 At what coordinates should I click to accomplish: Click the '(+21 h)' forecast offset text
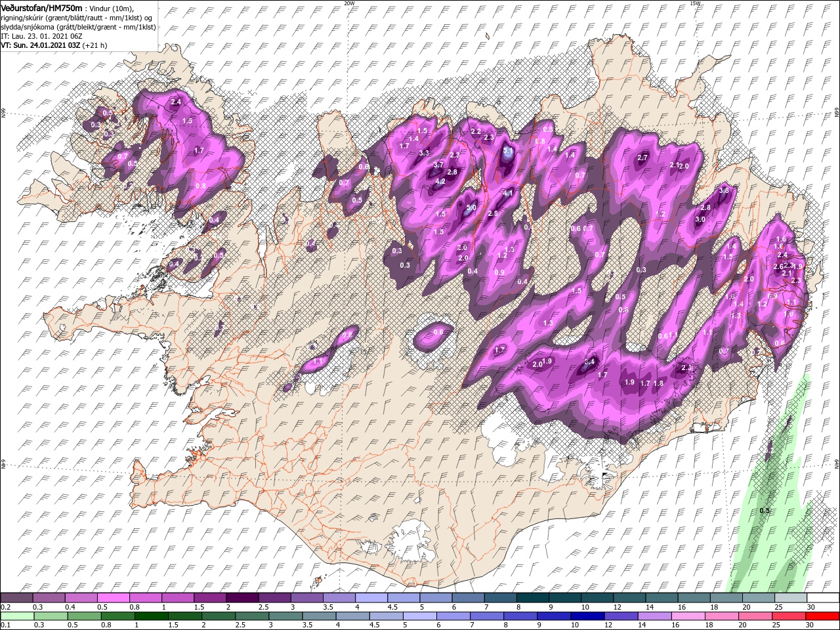pyautogui.click(x=95, y=45)
